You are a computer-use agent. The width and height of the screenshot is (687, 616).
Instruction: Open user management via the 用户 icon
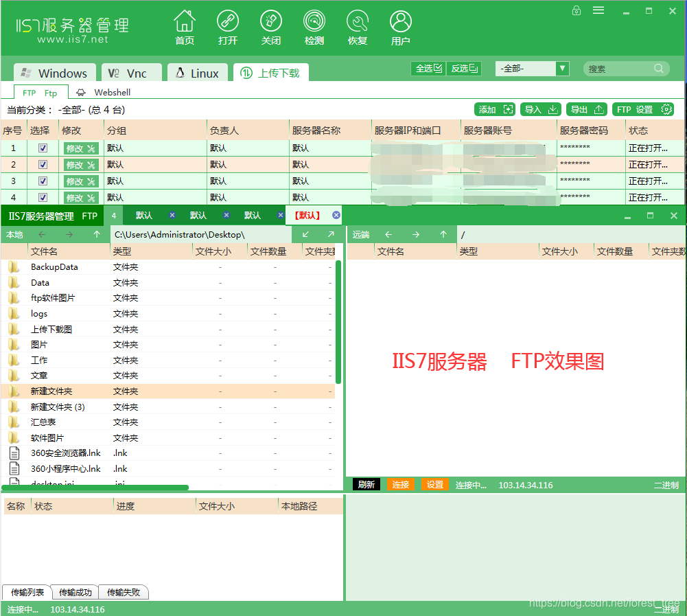(x=400, y=27)
